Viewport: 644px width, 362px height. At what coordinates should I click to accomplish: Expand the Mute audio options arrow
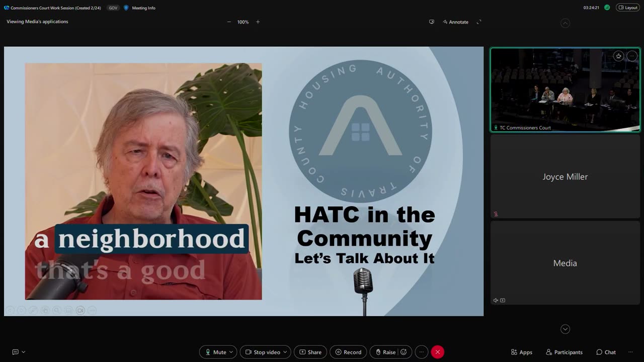(x=232, y=352)
